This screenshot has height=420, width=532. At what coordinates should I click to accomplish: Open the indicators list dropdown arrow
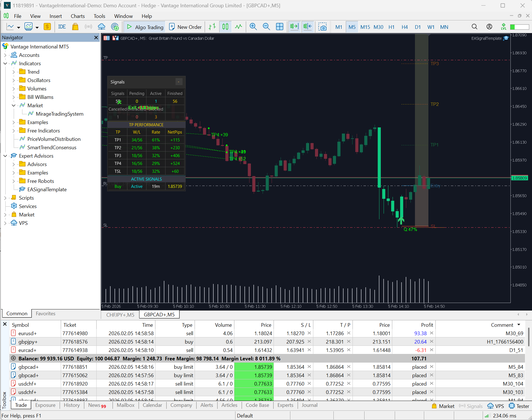[37, 27]
